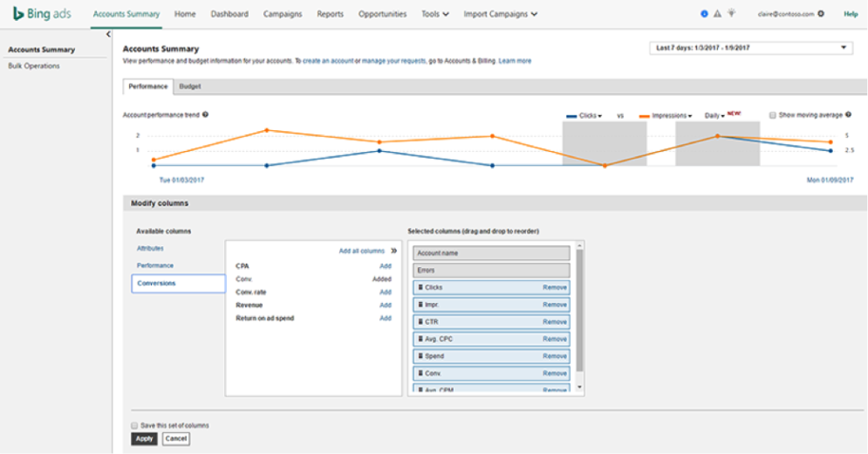868x454 pixels.
Task: Grab the drag handle on Spend column
Action: pyautogui.click(x=420, y=356)
